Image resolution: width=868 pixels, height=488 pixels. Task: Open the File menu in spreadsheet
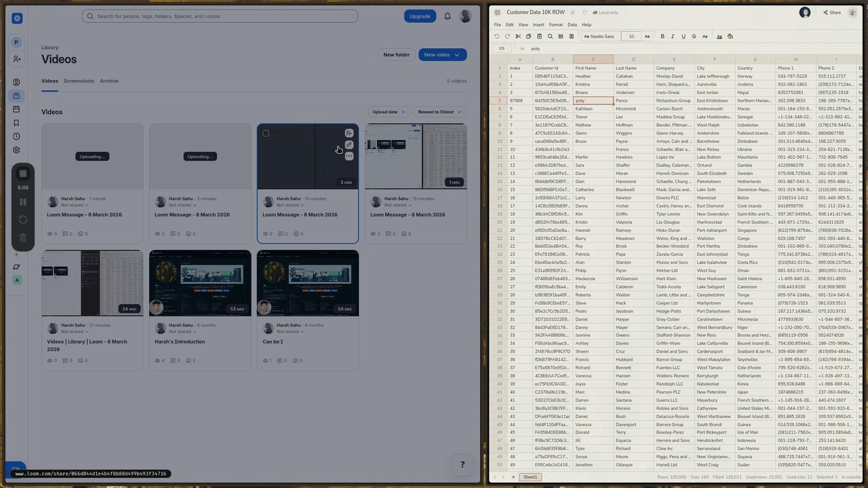[498, 24]
